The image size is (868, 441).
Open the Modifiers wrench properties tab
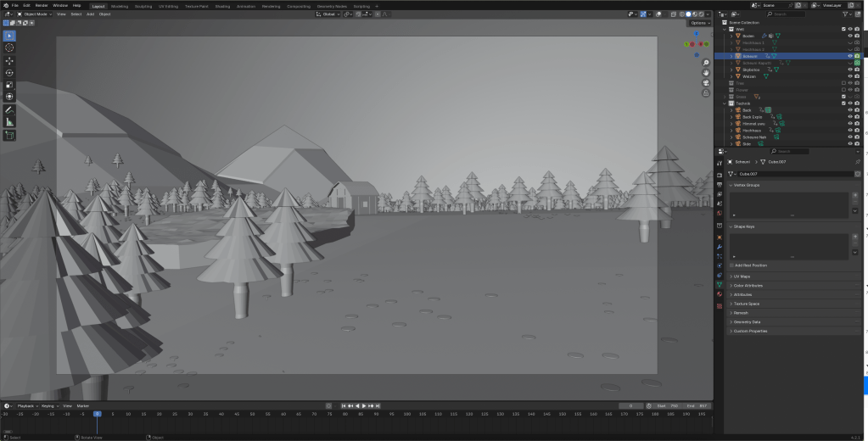point(720,247)
